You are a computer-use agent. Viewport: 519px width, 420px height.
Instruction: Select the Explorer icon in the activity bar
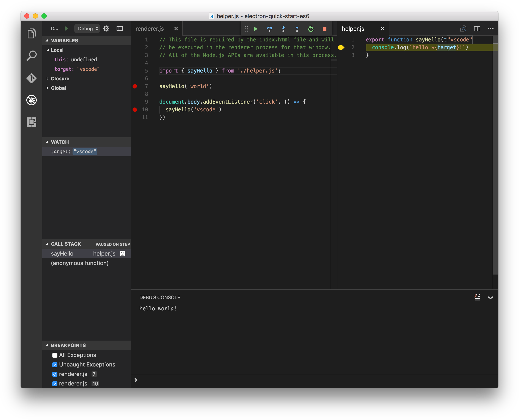coord(32,33)
